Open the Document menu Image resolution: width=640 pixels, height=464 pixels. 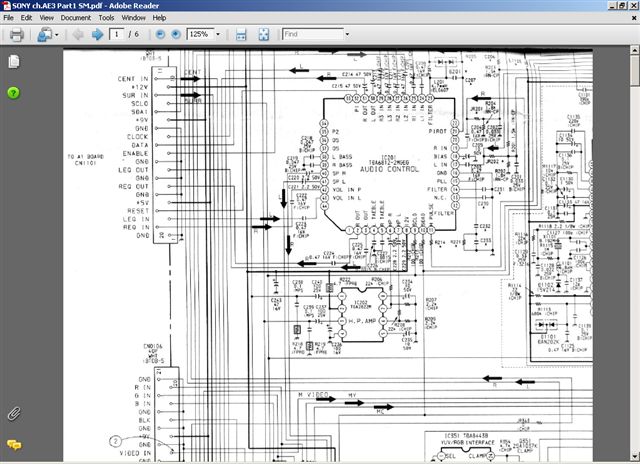coord(76,18)
